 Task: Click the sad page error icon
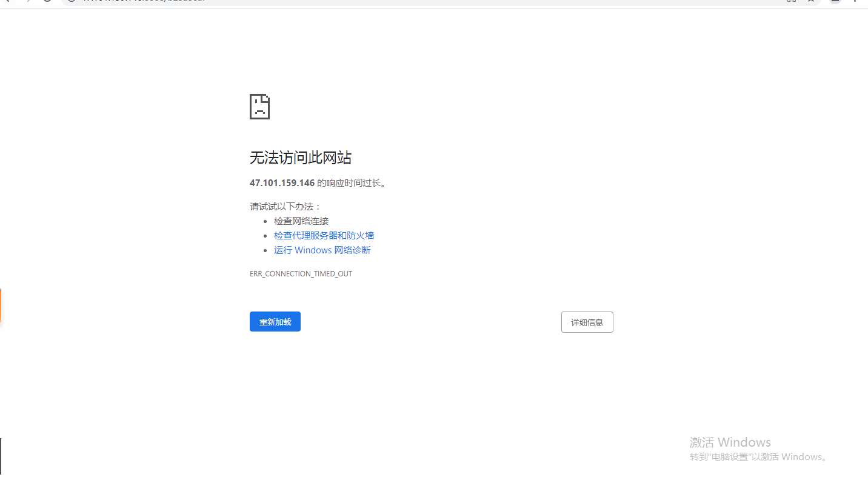(259, 107)
